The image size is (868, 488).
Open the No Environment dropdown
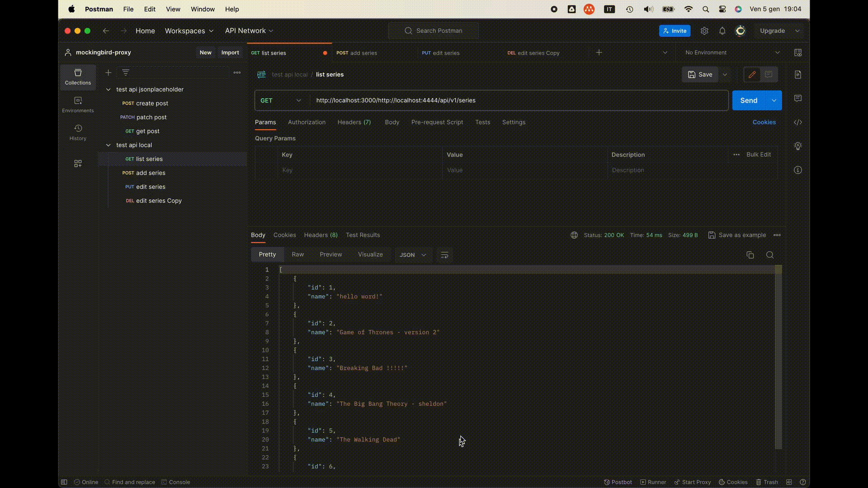tap(732, 52)
